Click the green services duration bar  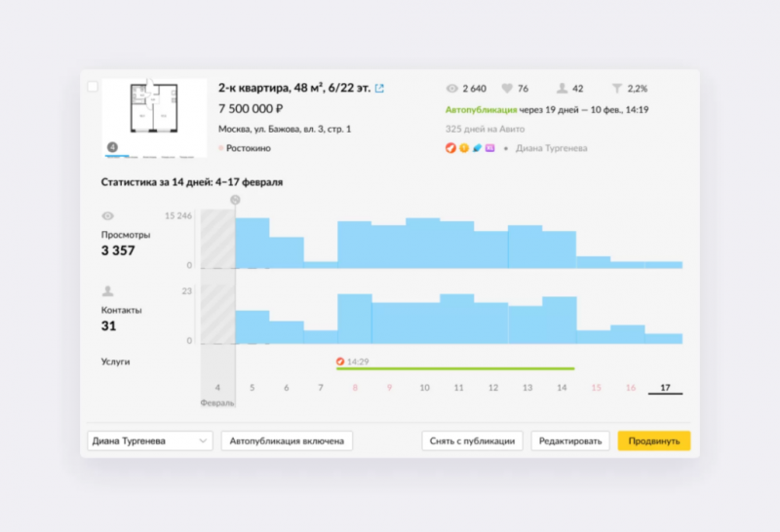pos(454,368)
